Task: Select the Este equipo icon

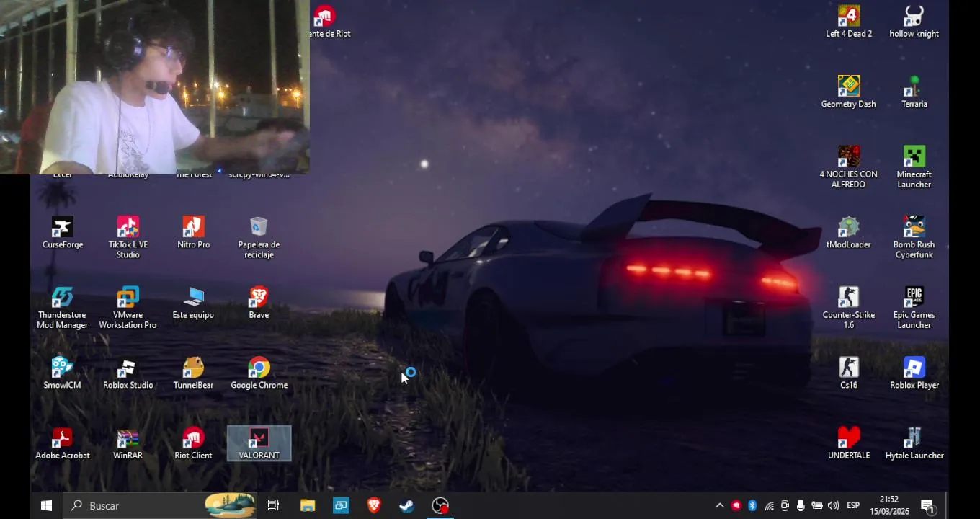Action: coord(193,303)
